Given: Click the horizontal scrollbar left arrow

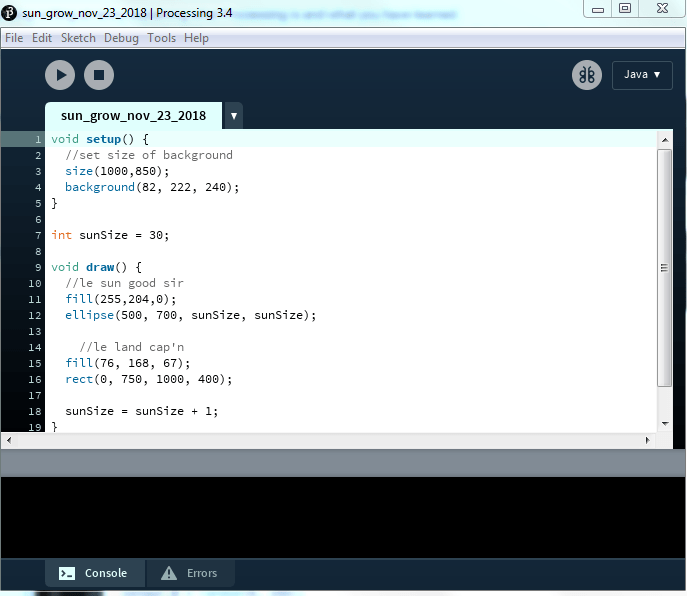Looking at the screenshot, I should 9,440.
